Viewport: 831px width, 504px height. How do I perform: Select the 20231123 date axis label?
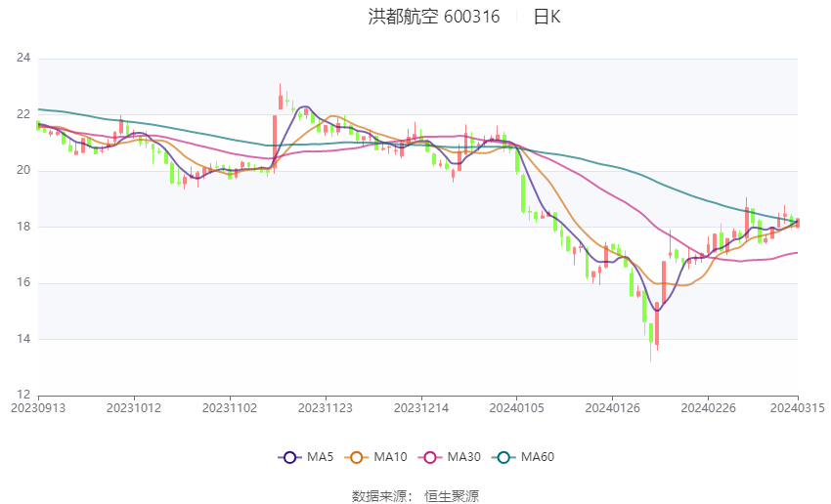326,408
